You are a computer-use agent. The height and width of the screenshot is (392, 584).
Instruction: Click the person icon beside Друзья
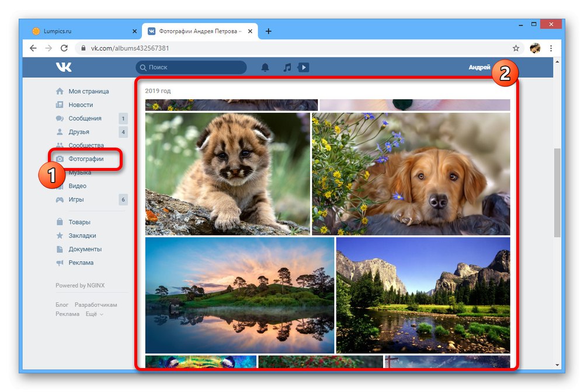click(x=60, y=132)
